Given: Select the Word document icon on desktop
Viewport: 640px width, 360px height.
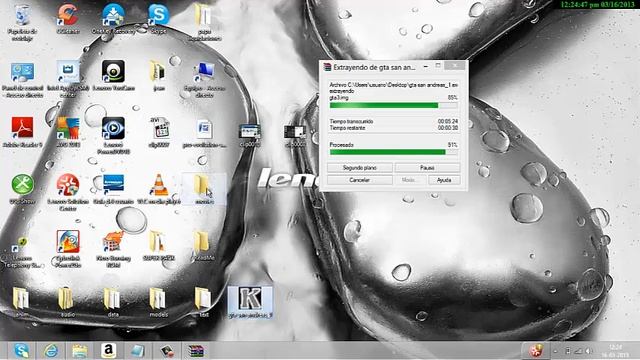Looking at the screenshot, I should (x=204, y=133).
